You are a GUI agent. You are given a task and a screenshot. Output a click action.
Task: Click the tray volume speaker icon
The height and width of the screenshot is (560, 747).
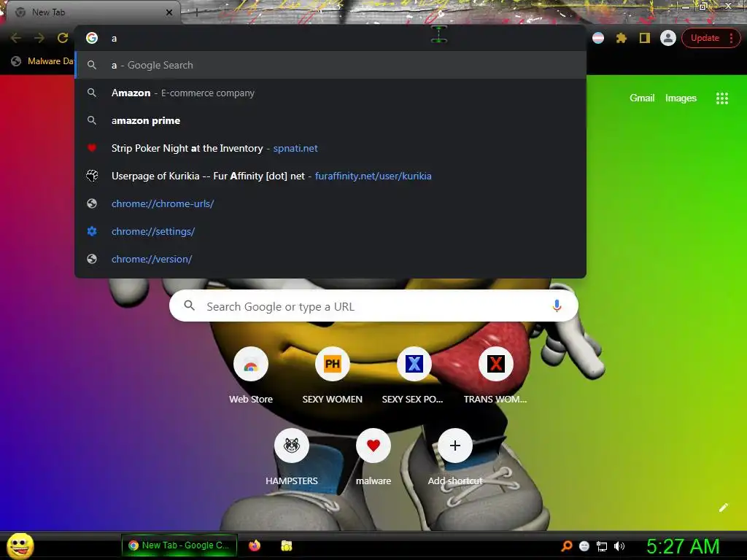[x=619, y=547]
